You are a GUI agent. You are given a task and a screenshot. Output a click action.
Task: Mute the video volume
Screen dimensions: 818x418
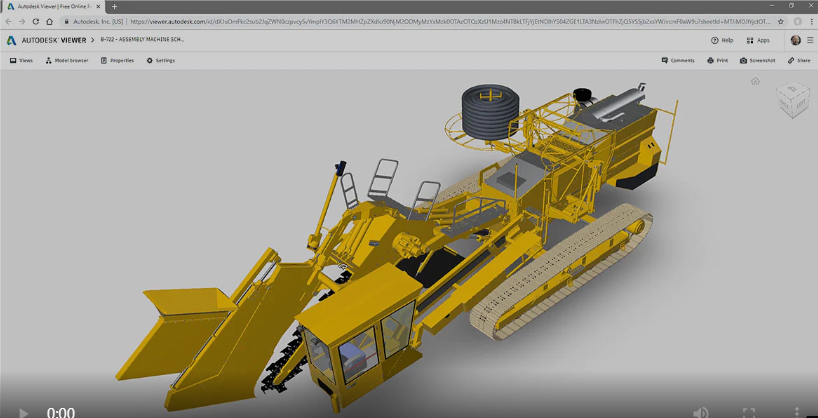pos(701,411)
